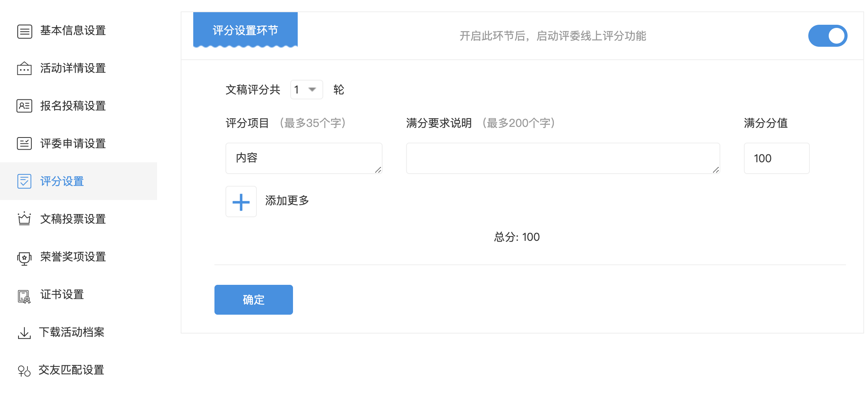Screen dimensions: 868x396
Task: Open the scoring rounds dropdown
Action: pyautogui.click(x=306, y=90)
